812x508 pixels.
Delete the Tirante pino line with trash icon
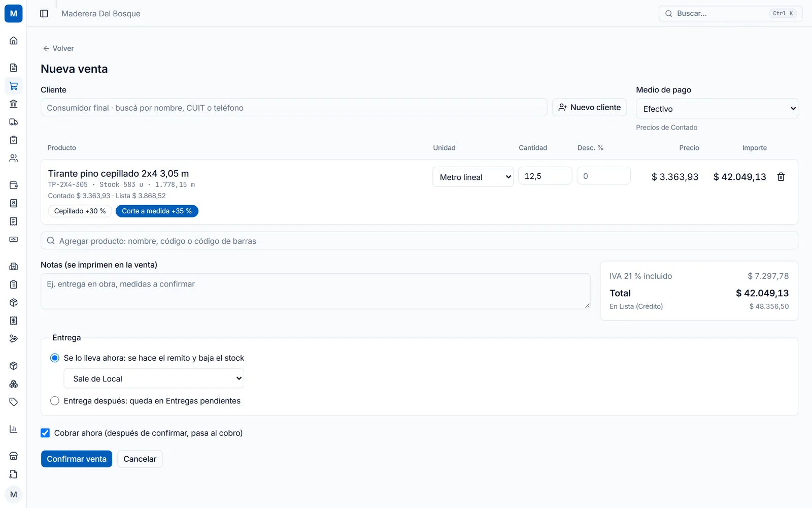click(781, 177)
